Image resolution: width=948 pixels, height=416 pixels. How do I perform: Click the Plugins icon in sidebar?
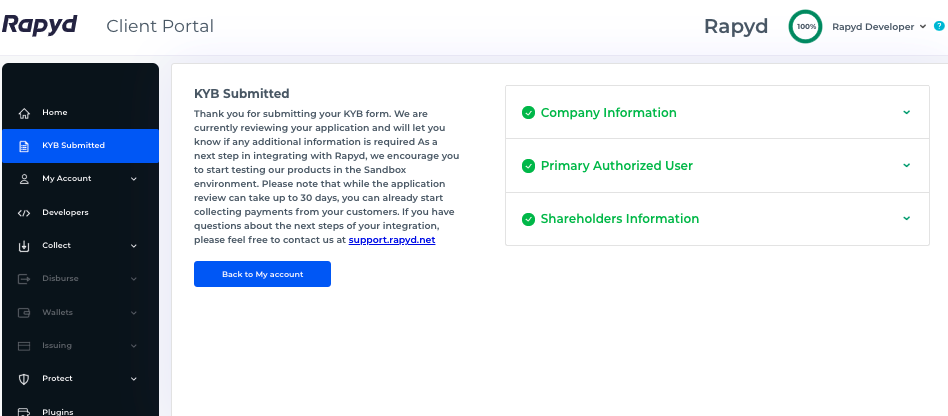pyautogui.click(x=24, y=412)
